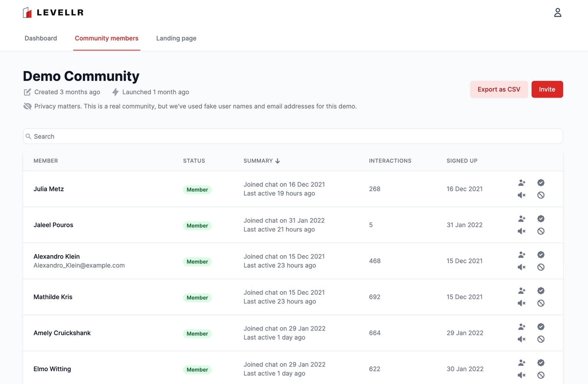Image resolution: width=588 pixels, height=384 pixels.
Task: Sort by the Interactions column header
Action: (390, 161)
